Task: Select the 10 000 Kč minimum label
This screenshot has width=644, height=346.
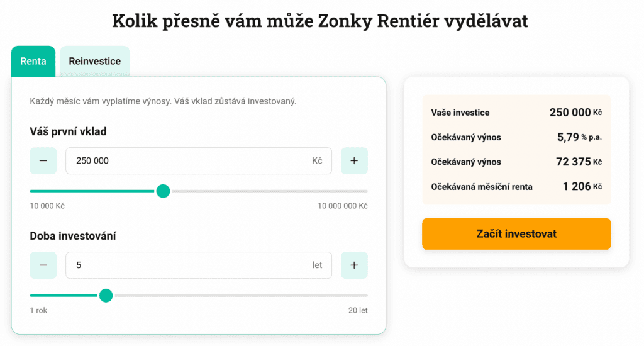Action: 47,206
